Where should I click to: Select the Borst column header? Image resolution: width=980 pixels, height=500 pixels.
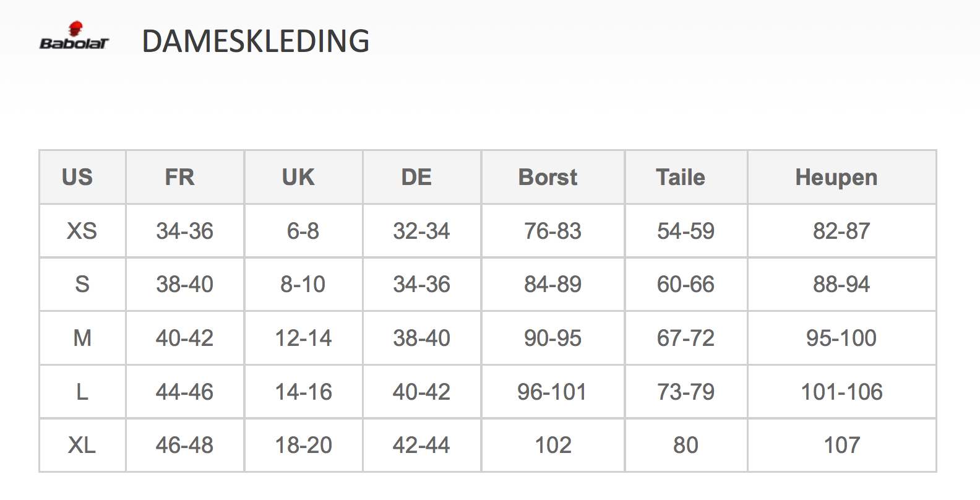548,178
